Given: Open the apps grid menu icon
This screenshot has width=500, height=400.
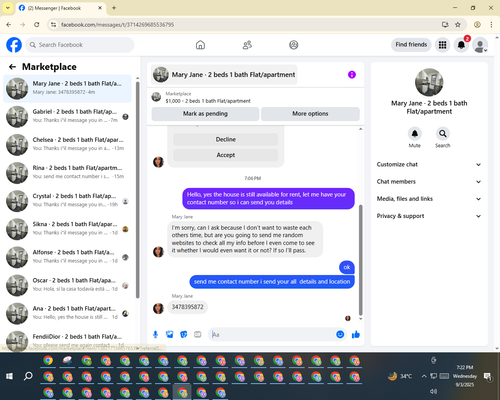Looking at the screenshot, I should [x=442, y=45].
